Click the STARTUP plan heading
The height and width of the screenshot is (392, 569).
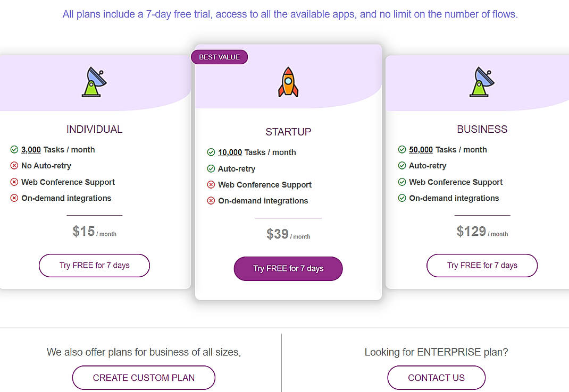(x=288, y=132)
